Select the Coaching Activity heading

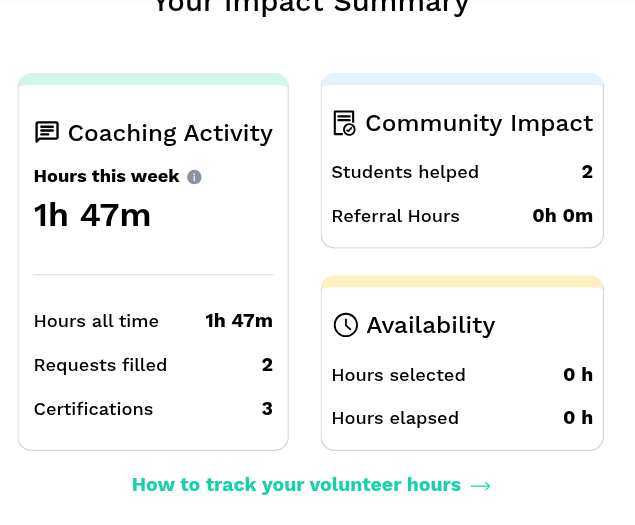(x=170, y=133)
